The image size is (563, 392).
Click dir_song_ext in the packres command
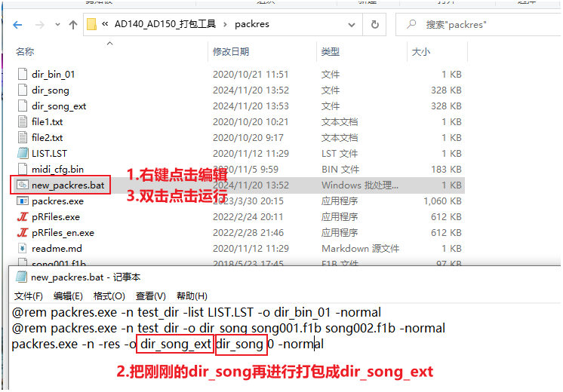(x=176, y=344)
